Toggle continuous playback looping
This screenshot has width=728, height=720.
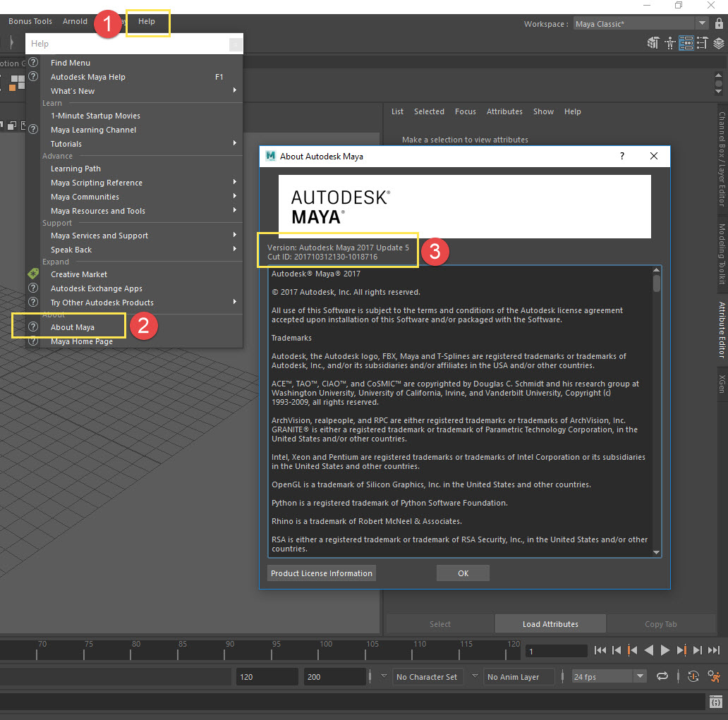[x=662, y=676]
